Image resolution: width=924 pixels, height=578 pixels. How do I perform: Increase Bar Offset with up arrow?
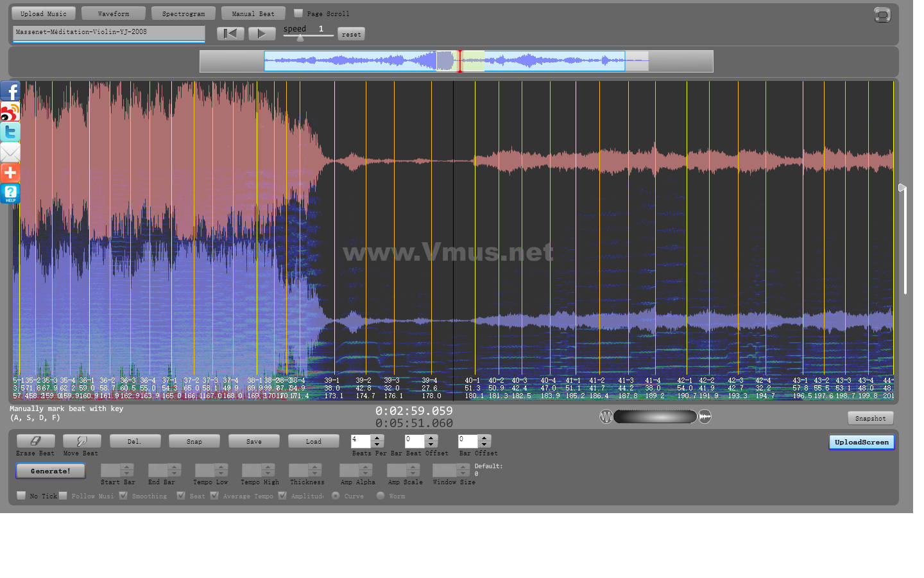(x=484, y=438)
